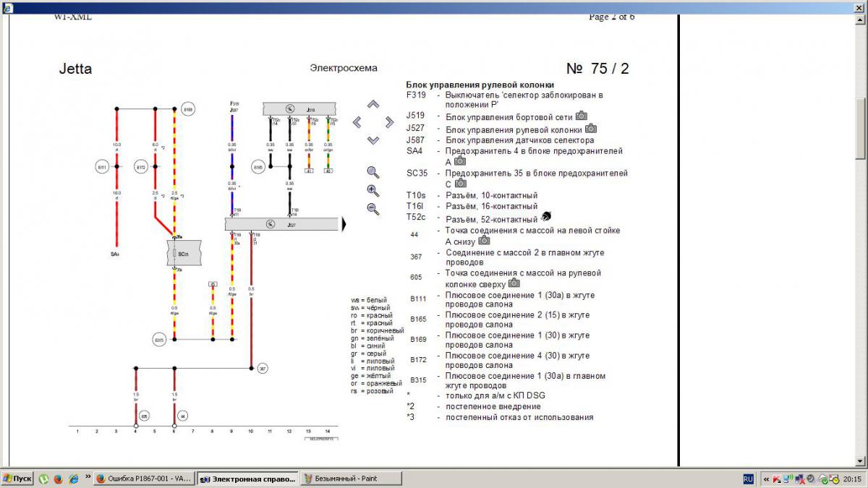
Task: Click the SA4 fuse label in diagram
Action: 114,254
